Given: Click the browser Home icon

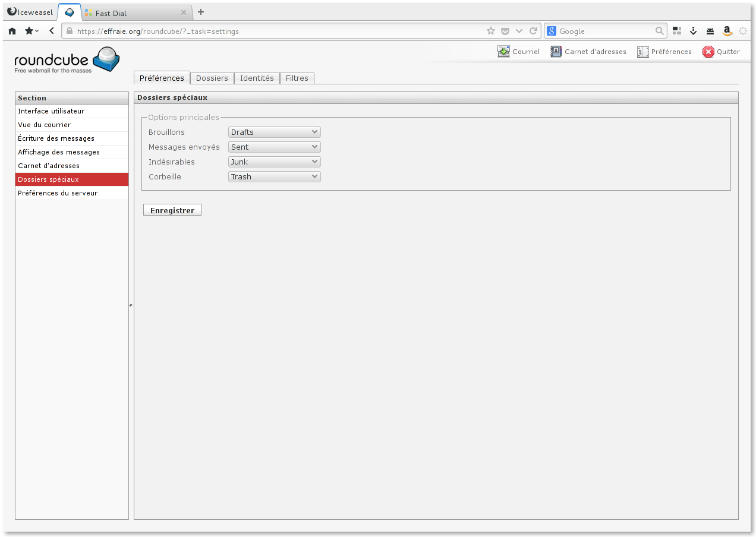Looking at the screenshot, I should coord(12,31).
